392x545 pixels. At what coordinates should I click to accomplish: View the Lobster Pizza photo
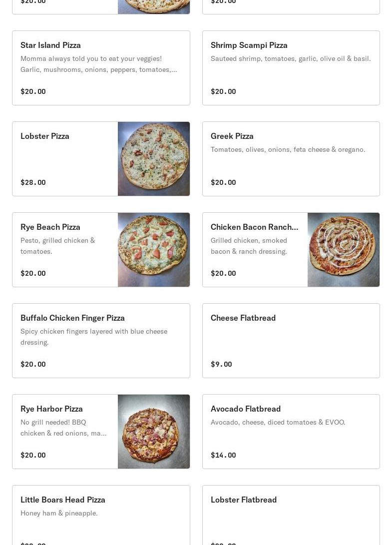154,159
